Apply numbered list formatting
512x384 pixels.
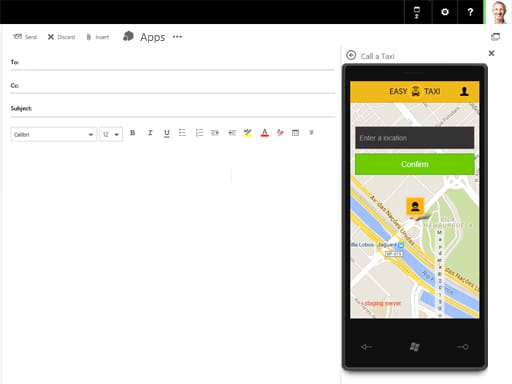pyautogui.click(x=199, y=133)
